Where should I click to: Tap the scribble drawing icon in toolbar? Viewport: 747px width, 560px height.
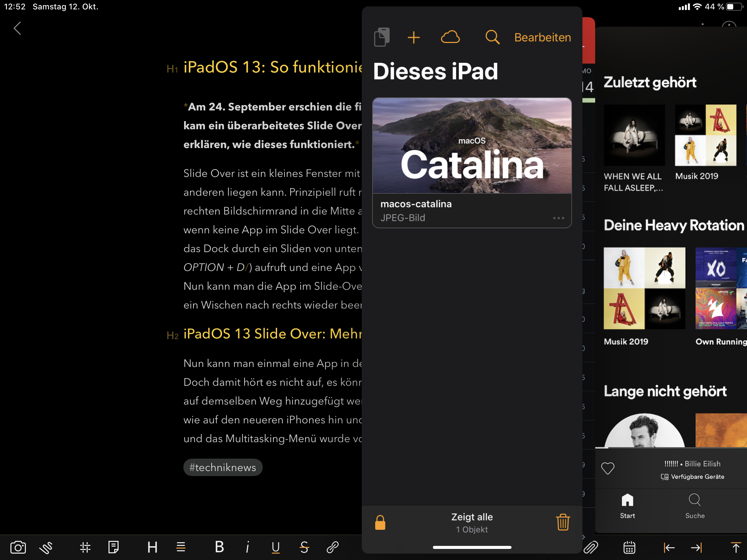click(46, 547)
